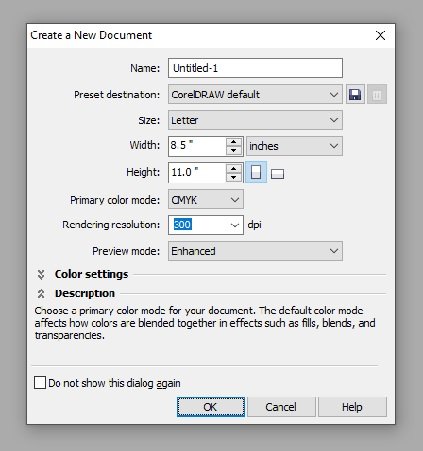
Task: Confirm with the OK button
Action: [211, 407]
